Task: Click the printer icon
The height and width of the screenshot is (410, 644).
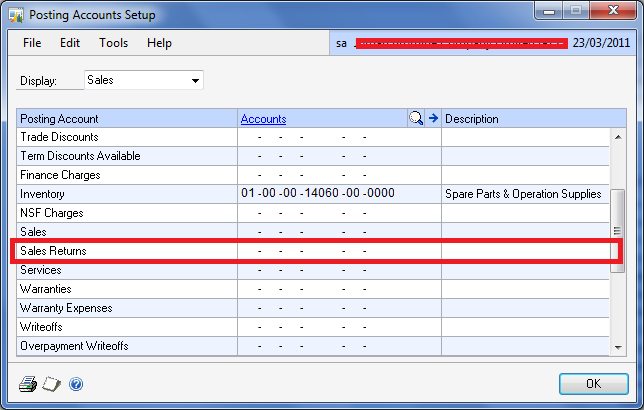Action: click(x=28, y=384)
